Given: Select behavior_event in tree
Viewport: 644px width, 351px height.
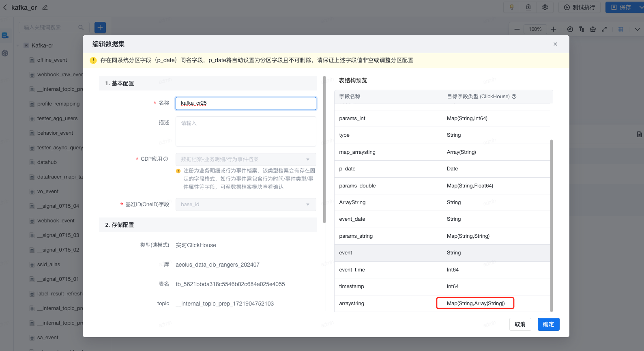Looking at the screenshot, I should tap(55, 133).
